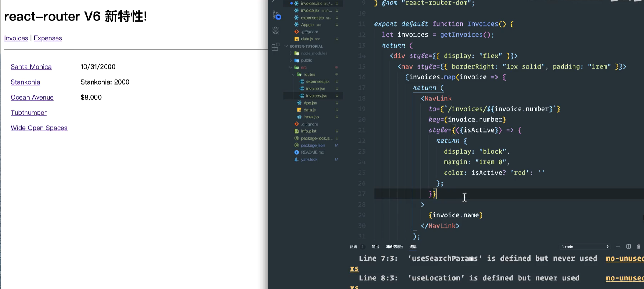Click the '$8,000' amount text
644x289 pixels.
(x=91, y=98)
